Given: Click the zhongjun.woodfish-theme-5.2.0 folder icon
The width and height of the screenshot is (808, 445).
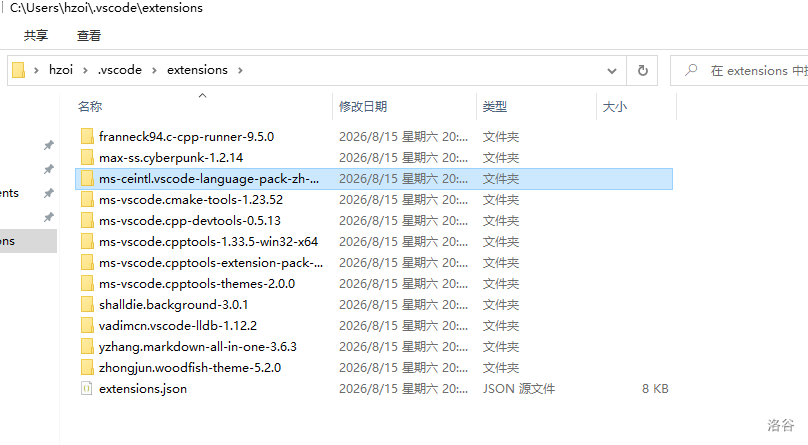Looking at the screenshot, I should tap(87, 368).
